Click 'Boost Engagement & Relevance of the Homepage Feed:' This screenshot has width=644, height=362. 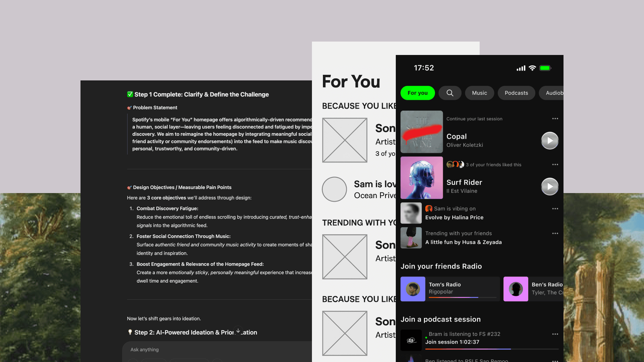pyautogui.click(x=200, y=264)
